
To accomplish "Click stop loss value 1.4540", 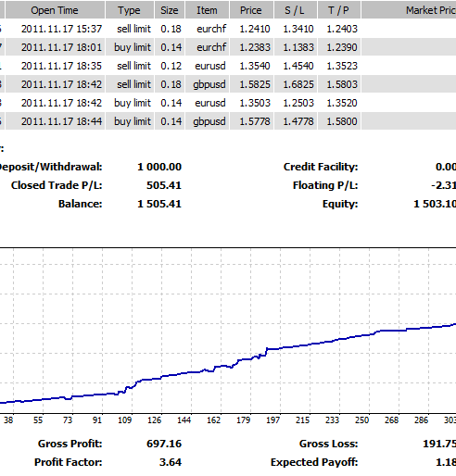I will pyautogui.click(x=298, y=66).
